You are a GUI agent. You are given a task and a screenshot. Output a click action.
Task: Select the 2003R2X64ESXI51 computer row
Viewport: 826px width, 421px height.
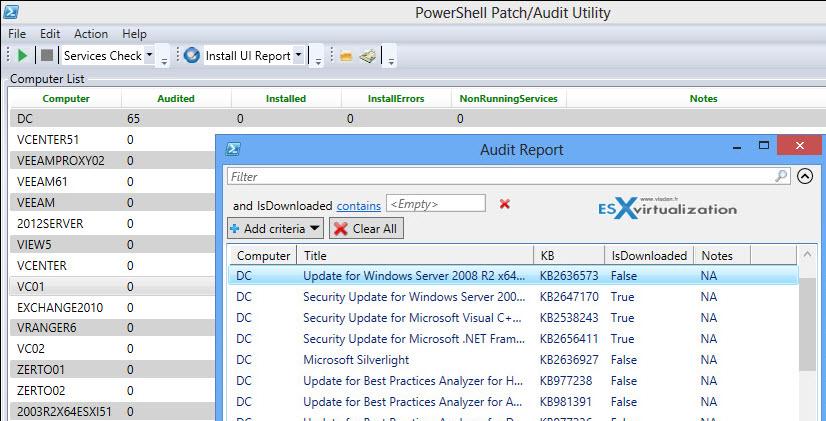click(x=112, y=412)
